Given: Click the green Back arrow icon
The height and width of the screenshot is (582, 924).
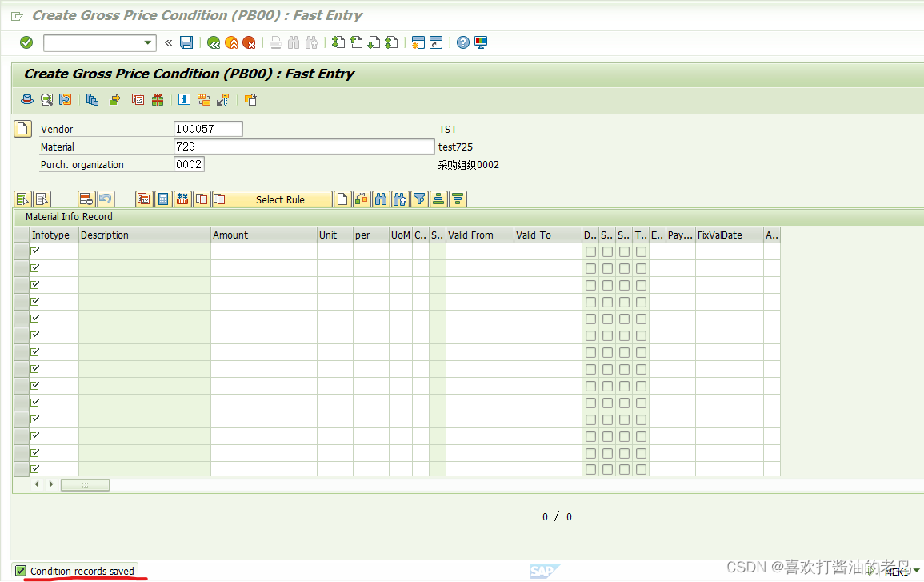Looking at the screenshot, I should click(213, 42).
